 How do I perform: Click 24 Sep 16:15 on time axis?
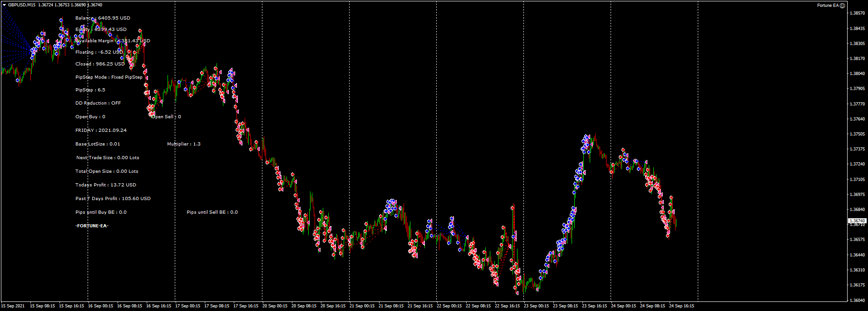tap(681, 306)
